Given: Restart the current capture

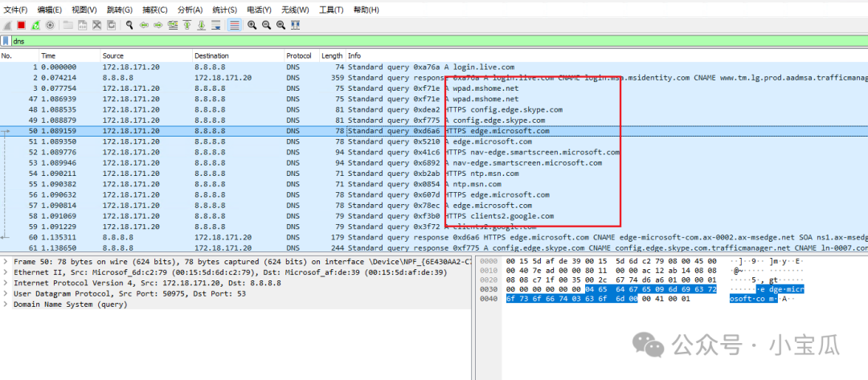Looking at the screenshot, I should click(35, 25).
